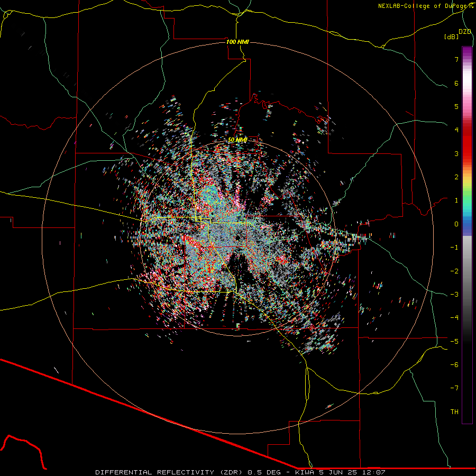Screen dimensions: 476x476
Task: Click the -5 dB scale value
Action: pos(454,342)
